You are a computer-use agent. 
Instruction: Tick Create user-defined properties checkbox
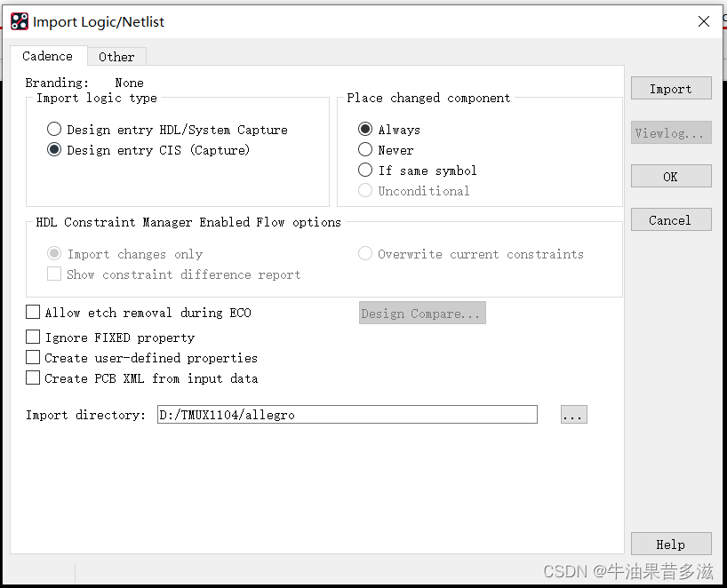point(33,358)
